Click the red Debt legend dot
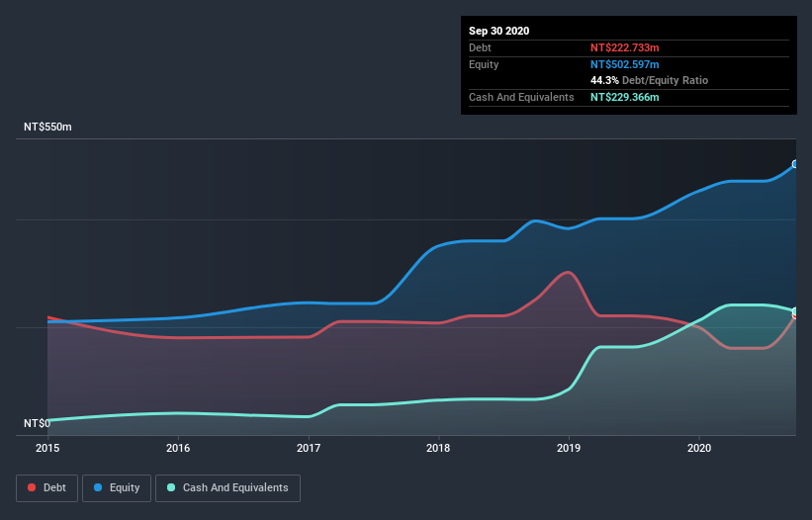The width and height of the screenshot is (812, 520). (x=32, y=487)
